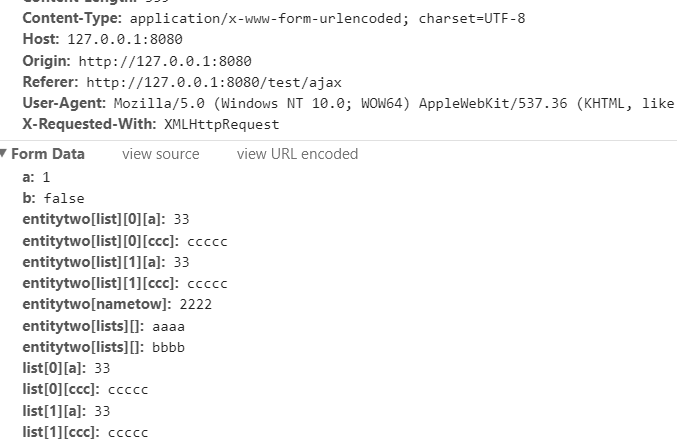Select the Form Data heading
This screenshot has width=677, height=447.
[48, 154]
